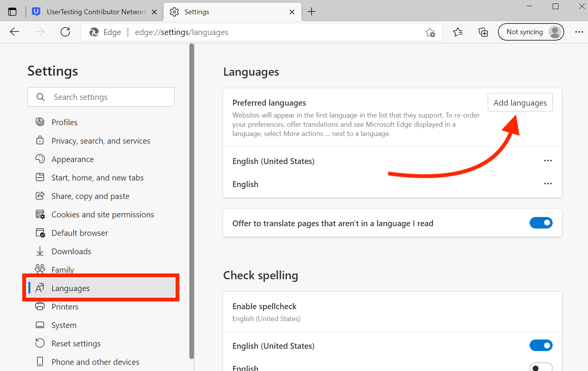Click the Privacy lock sidebar icon
The image size is (588, 371).
pyautogui.click(x=40, y=140)
